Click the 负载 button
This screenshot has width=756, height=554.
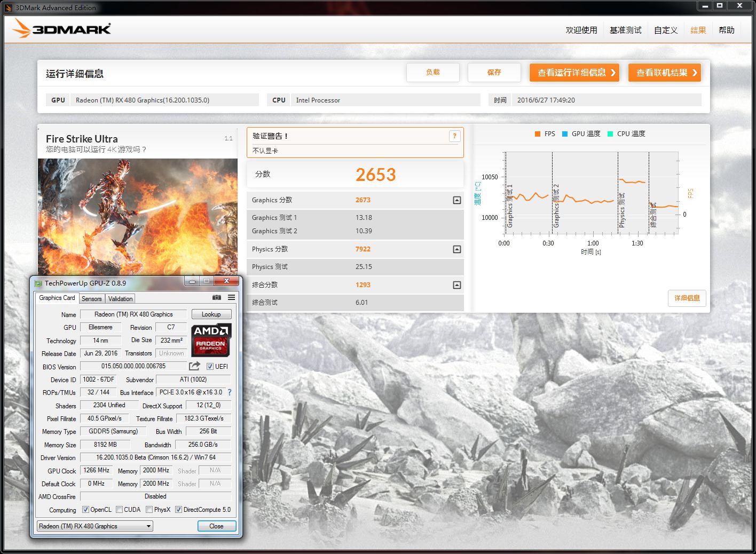(x=433, y=73)
